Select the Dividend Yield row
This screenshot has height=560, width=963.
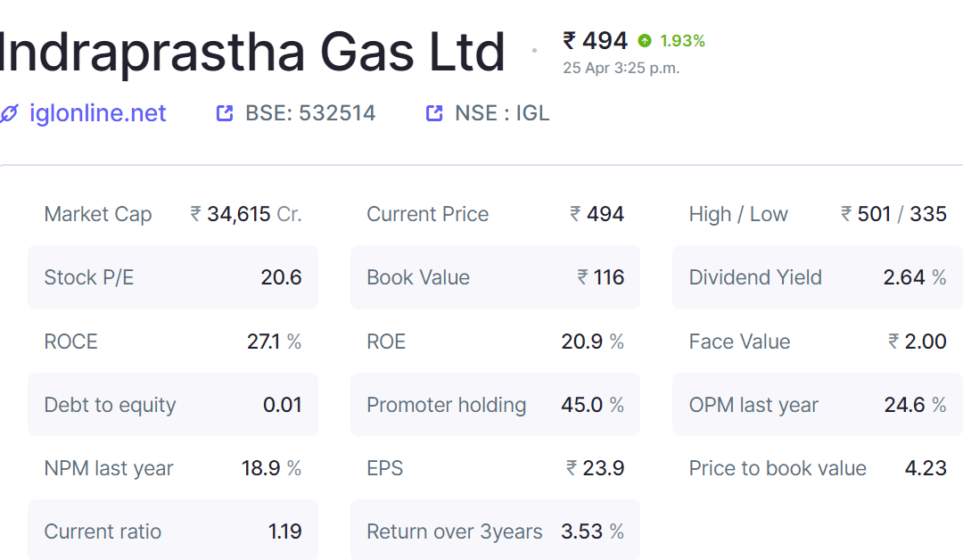point(818,277)
